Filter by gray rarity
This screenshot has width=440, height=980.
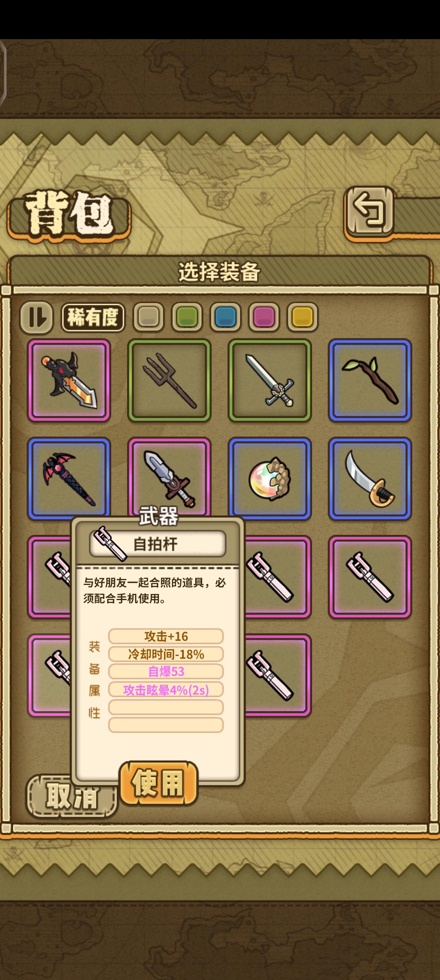point(148,317)
